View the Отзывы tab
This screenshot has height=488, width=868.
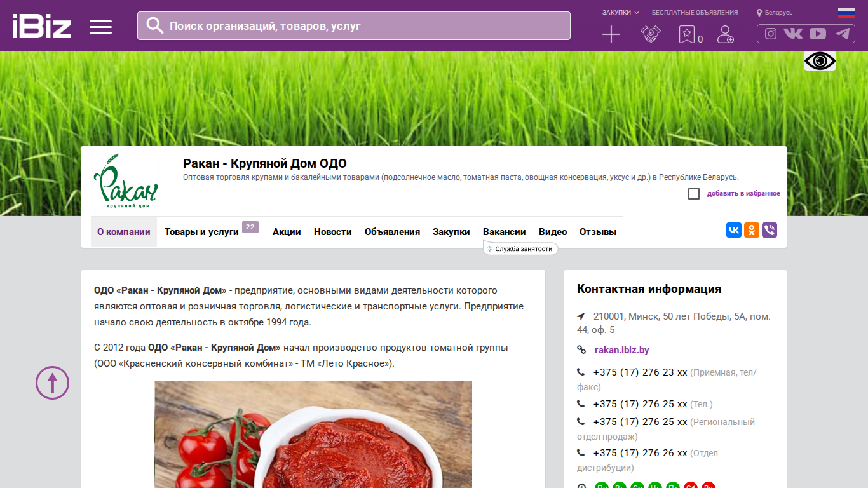click(598, 232)
